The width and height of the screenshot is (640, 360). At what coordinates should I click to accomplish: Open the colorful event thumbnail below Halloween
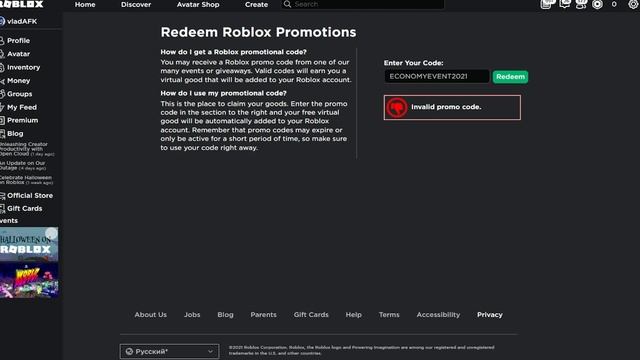tap(29, 280)
